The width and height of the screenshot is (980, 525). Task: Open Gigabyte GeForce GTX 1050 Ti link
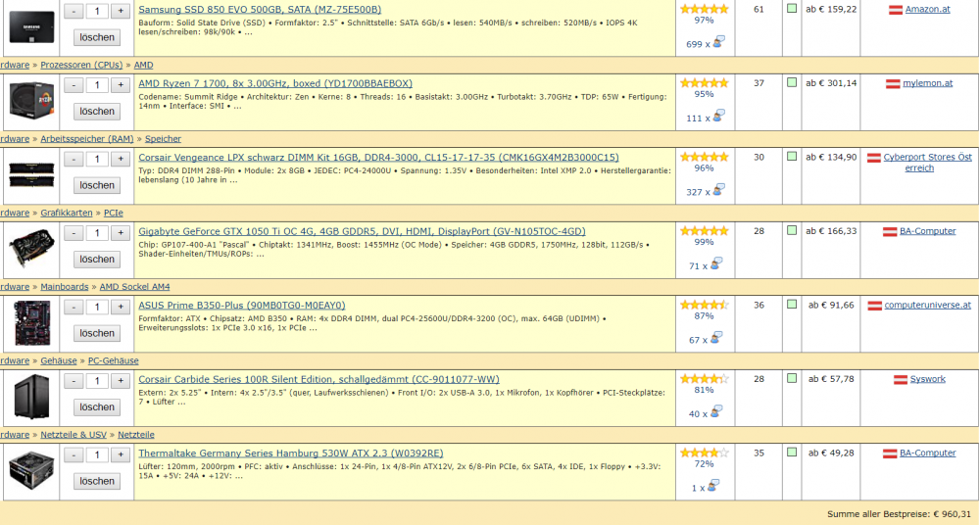coord(362,231)
